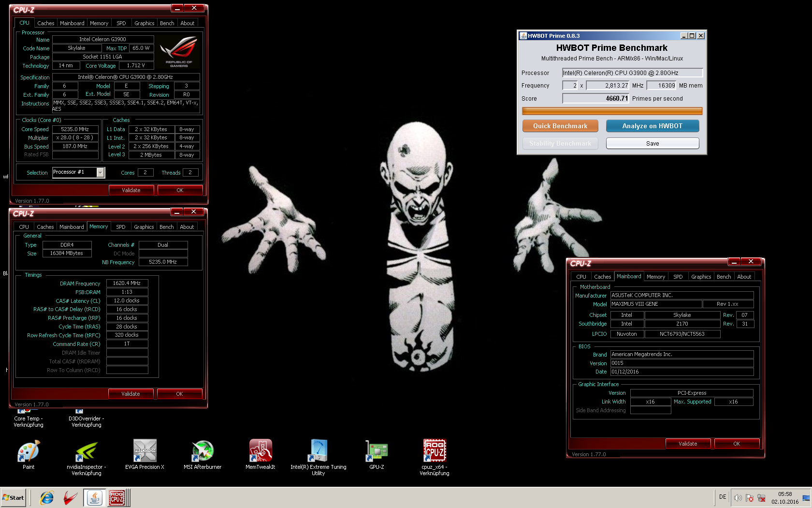The width and height of the screenshot is (812, 508).
Task: Open Bench tab in top CPU-Z window
Action: click(167, 23)
